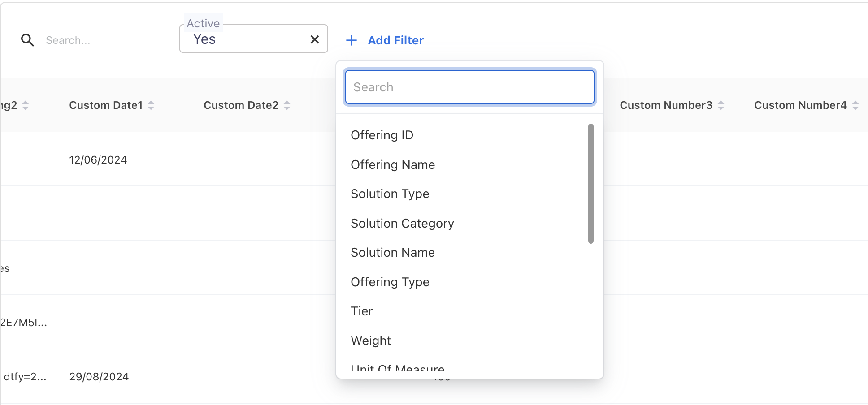Select Offering ID filter option
Image resolution: width=868 pixels, height=405 pixels.
[x=382, y=135]
